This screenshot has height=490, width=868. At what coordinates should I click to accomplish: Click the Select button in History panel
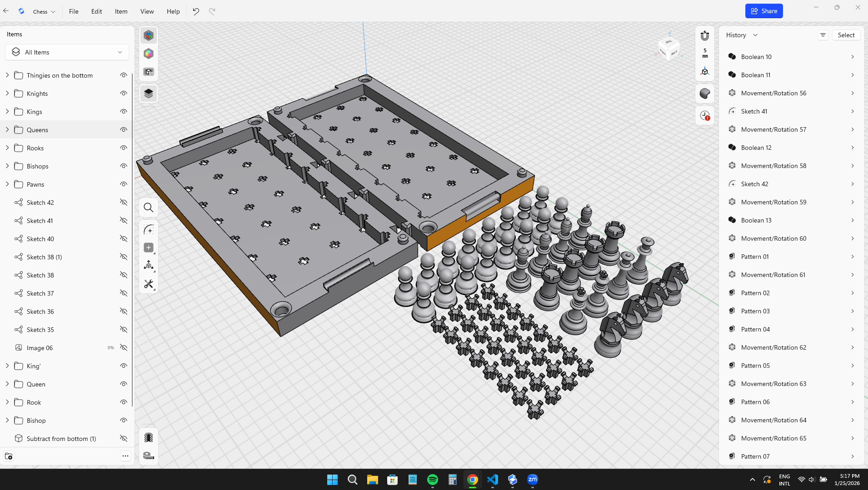(x=846, y=35)
